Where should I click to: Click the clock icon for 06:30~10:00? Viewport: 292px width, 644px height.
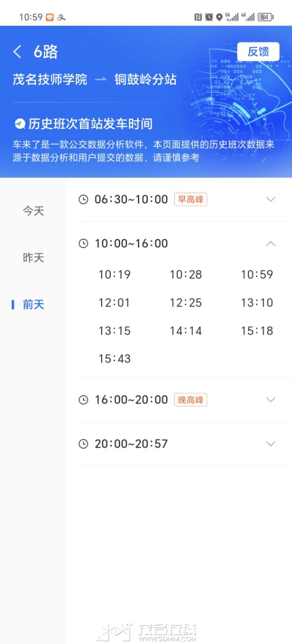coord(84,199)
